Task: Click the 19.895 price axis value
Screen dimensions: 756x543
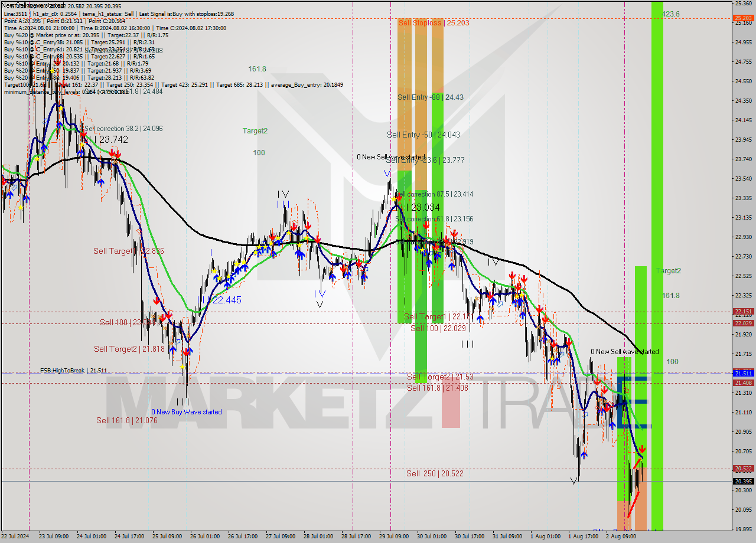Action: (743, 529)
